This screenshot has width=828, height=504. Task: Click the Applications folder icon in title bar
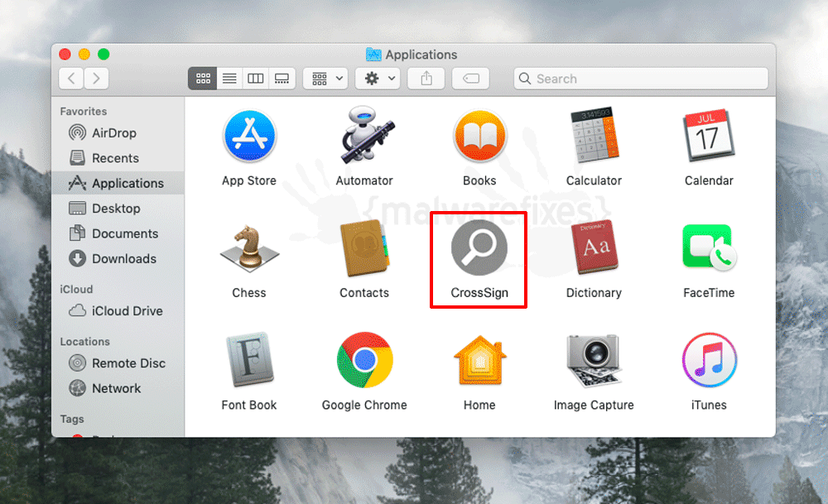click(373, 55)
